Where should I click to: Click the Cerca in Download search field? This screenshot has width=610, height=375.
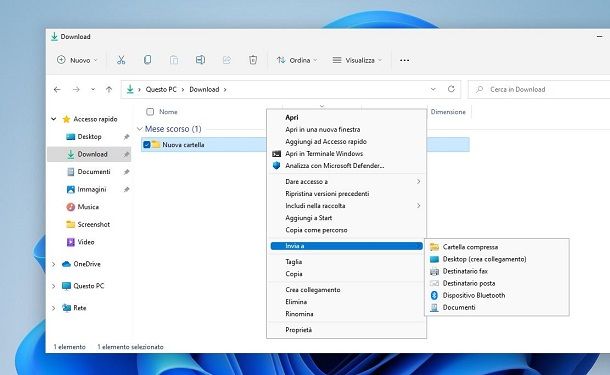539,89
